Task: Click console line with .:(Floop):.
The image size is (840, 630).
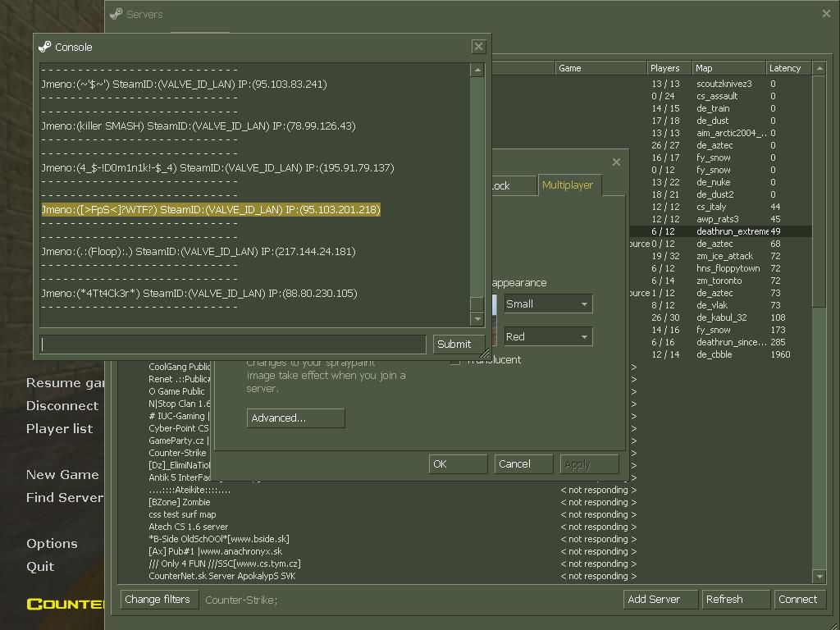Action: pos(199,251)
